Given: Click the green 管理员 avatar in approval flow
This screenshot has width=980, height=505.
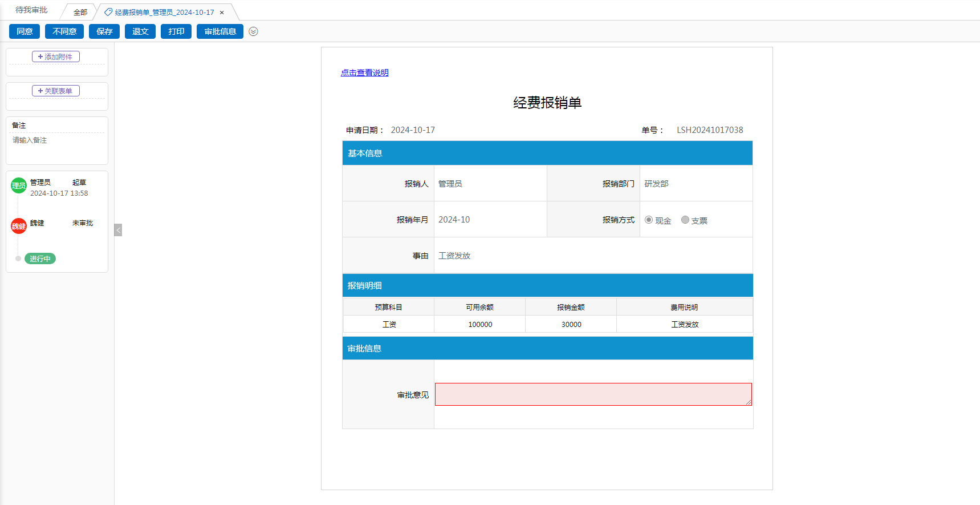Looking at the screenshot, I should 19,185.
